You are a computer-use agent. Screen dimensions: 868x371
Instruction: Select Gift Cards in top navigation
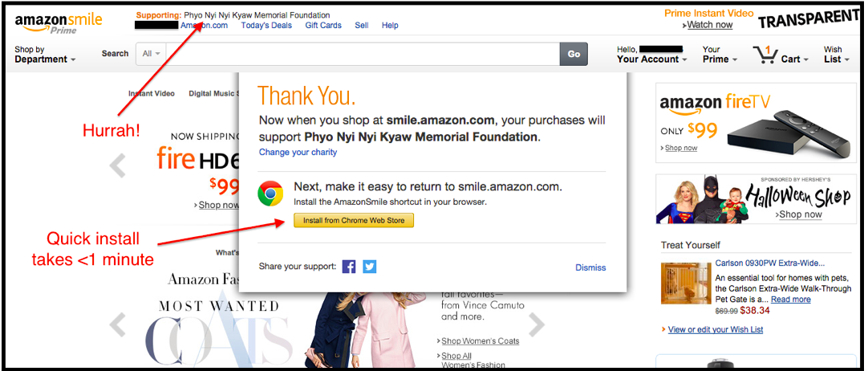coord(323,26)
